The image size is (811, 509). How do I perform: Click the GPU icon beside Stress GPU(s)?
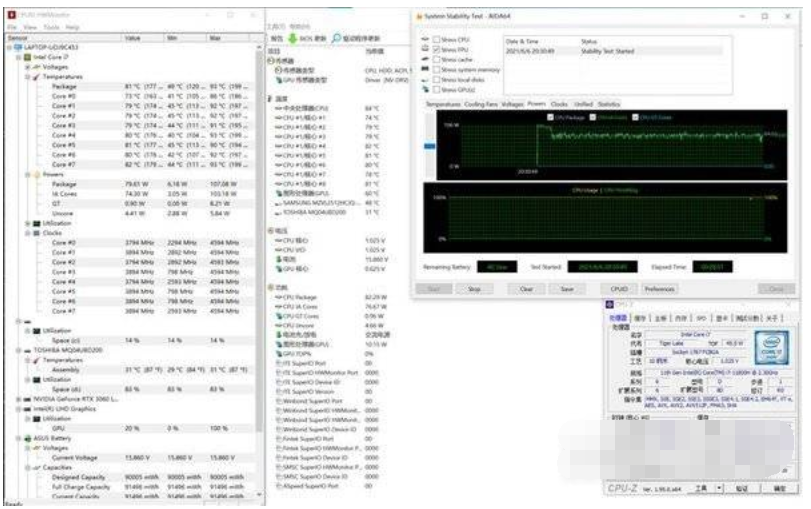pos(425,89)
